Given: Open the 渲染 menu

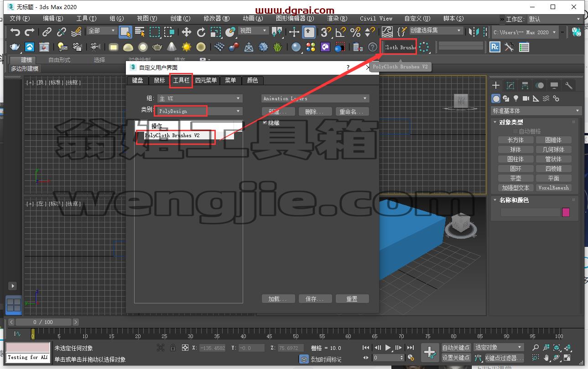Looking at the screenshot, I should tap(337, 19).
